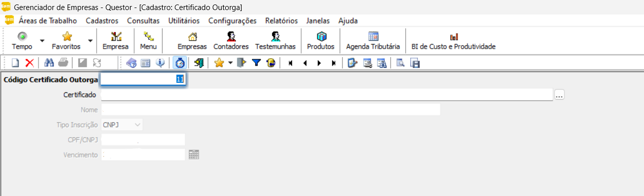Click the form list window icon

[146, 63]
